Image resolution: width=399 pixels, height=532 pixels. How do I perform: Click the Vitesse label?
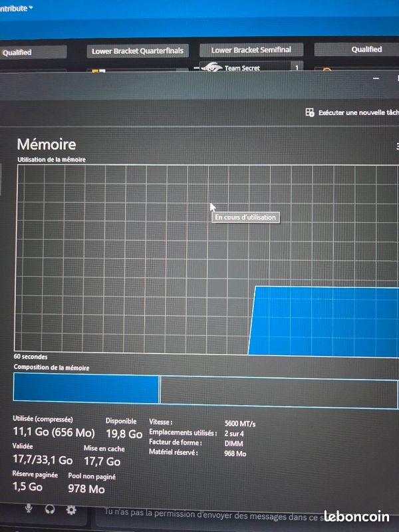pyautogui.click(x=161, y=422)
